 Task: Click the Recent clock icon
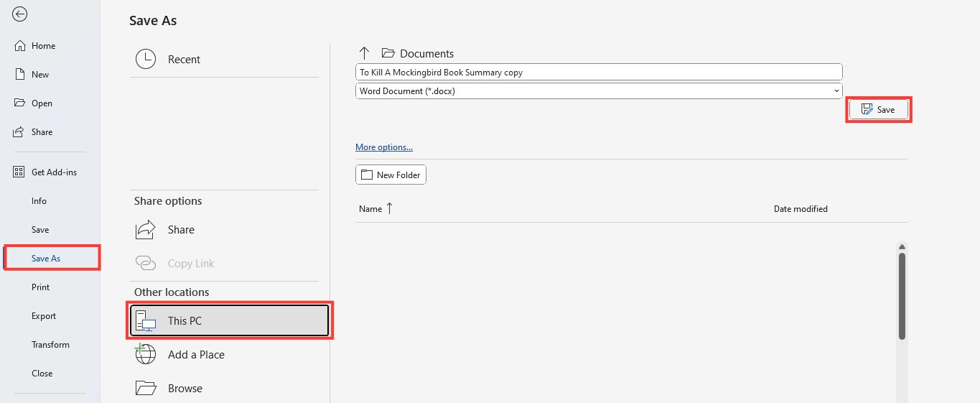click(x=146, y=60)
